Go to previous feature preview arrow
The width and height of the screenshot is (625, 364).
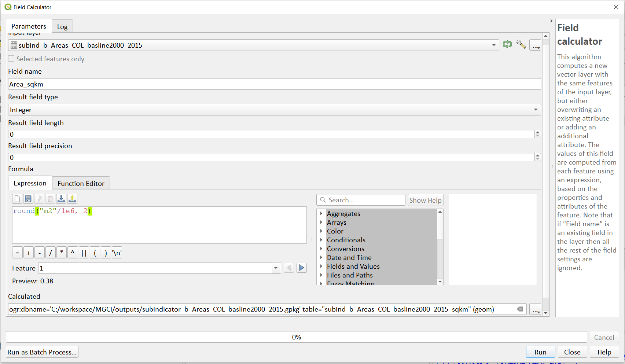click(289, 268)
